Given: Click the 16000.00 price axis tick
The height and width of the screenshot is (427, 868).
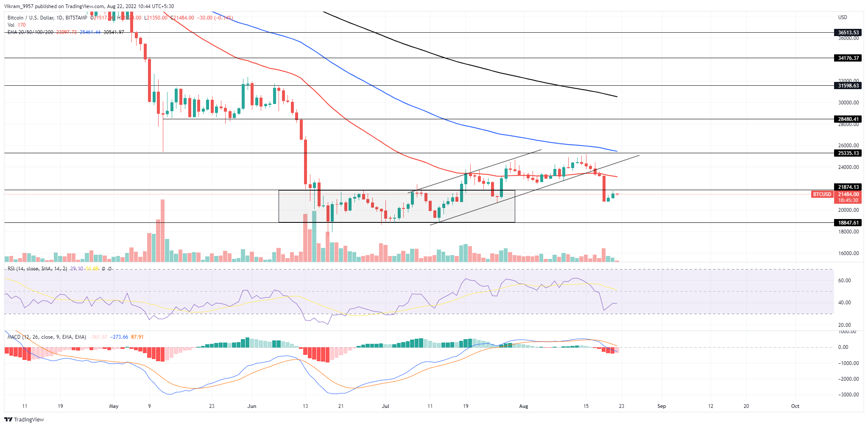Looking at the screenshot, I should tap(848, 253).
